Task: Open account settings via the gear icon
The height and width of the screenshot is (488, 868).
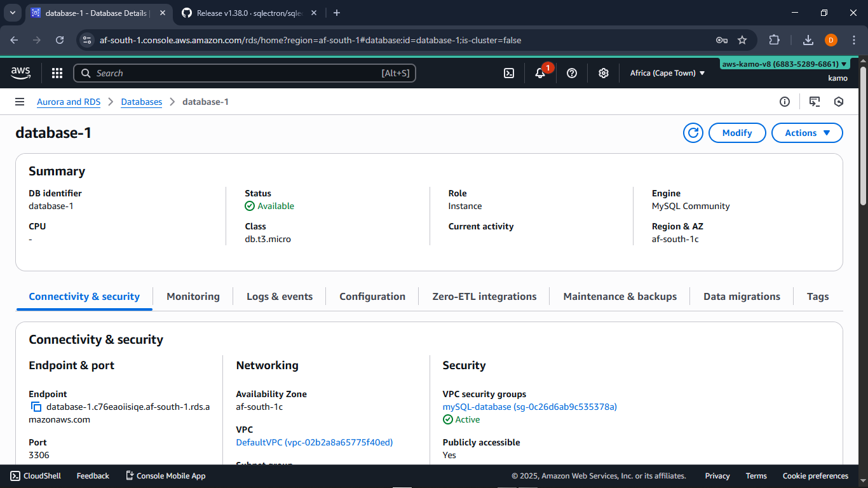Action: 603,73
